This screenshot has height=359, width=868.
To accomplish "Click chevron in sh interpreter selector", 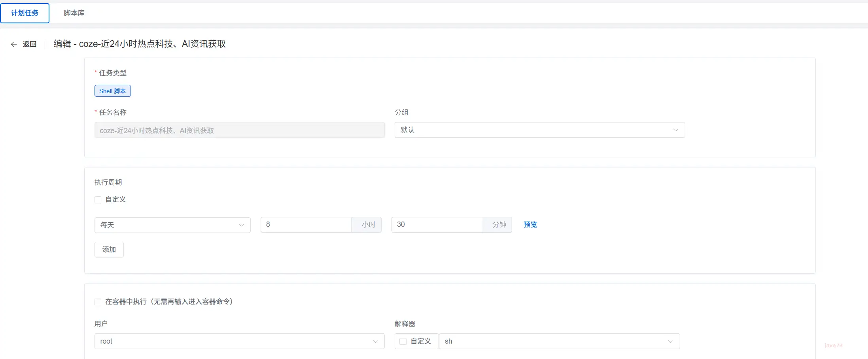I will (x=670, y=342).
